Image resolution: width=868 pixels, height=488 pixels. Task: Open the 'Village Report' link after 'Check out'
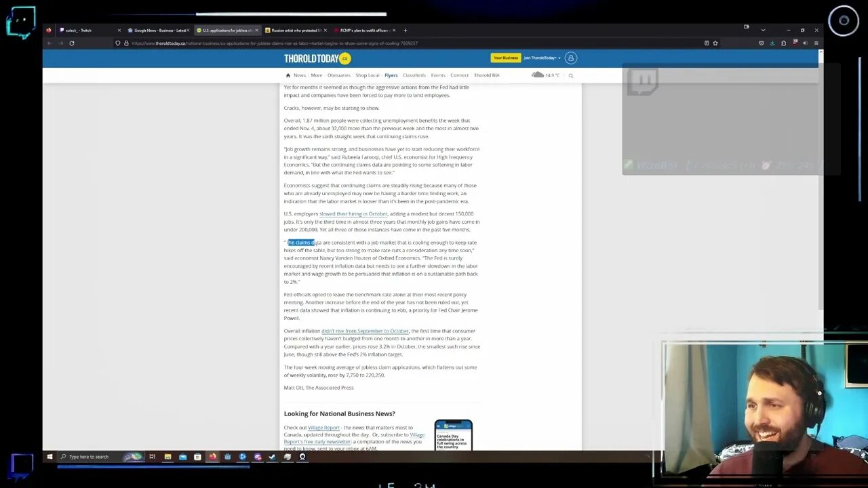(x=323, y=428)
